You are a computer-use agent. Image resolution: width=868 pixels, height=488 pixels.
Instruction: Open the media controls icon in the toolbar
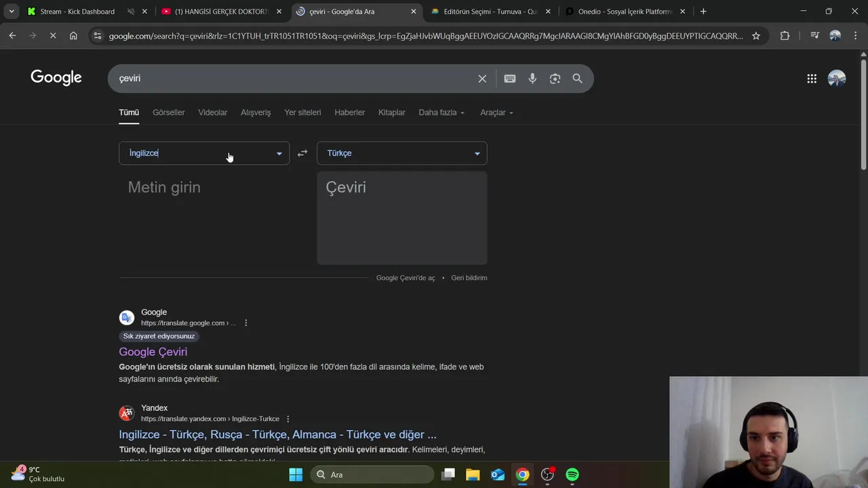[x=814, y=36]
